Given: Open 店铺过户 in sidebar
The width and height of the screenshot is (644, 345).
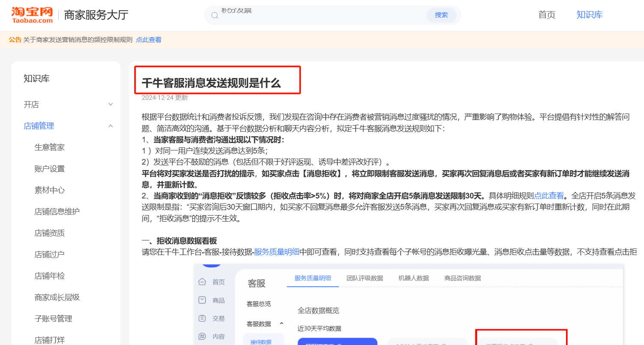Looking at the screenshot, I should coord(50,255).
